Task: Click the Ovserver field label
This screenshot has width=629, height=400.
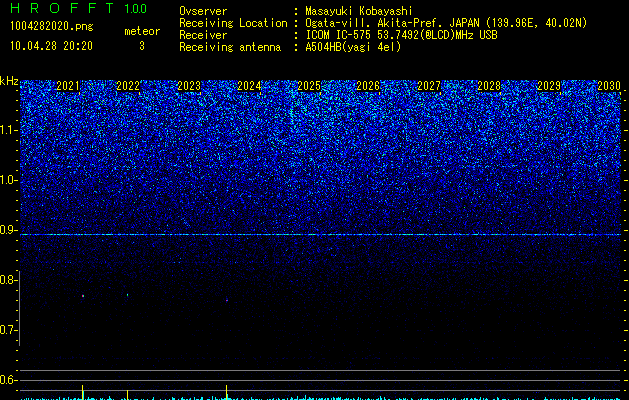Action: point(203,11)
